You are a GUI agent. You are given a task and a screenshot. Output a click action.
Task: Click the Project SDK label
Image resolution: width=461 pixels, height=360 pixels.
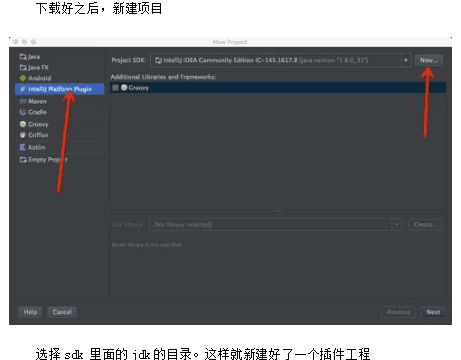128,60
